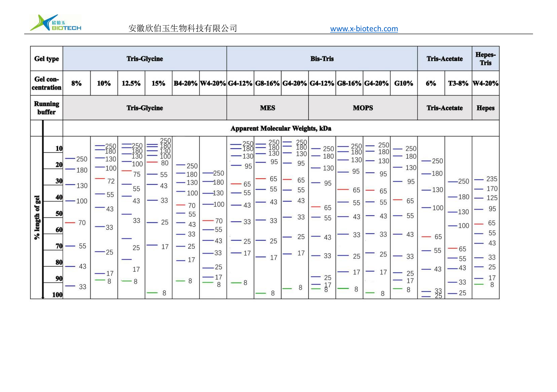This screenshot has height=392, width=557.
Task: Click the 'Gel concentration' row label
Action: (x=47, y=83)
